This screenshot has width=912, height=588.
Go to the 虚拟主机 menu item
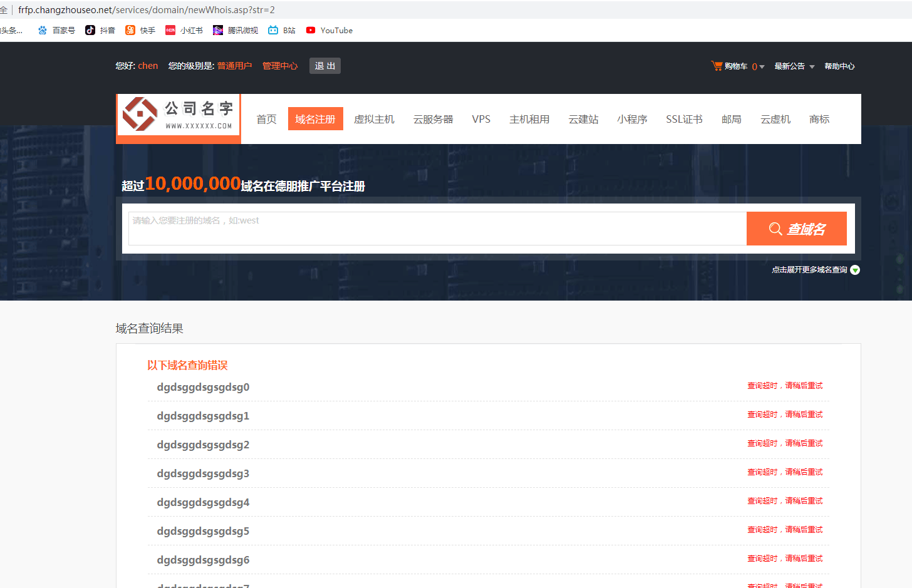coord(374,119)
